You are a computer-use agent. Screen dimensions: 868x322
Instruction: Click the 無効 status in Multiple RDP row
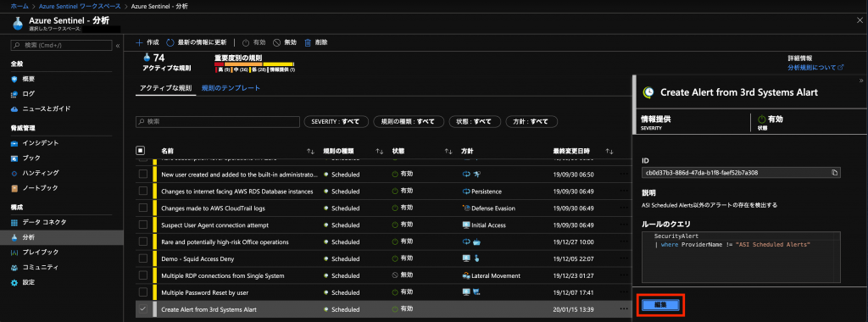tap(403, 275)
